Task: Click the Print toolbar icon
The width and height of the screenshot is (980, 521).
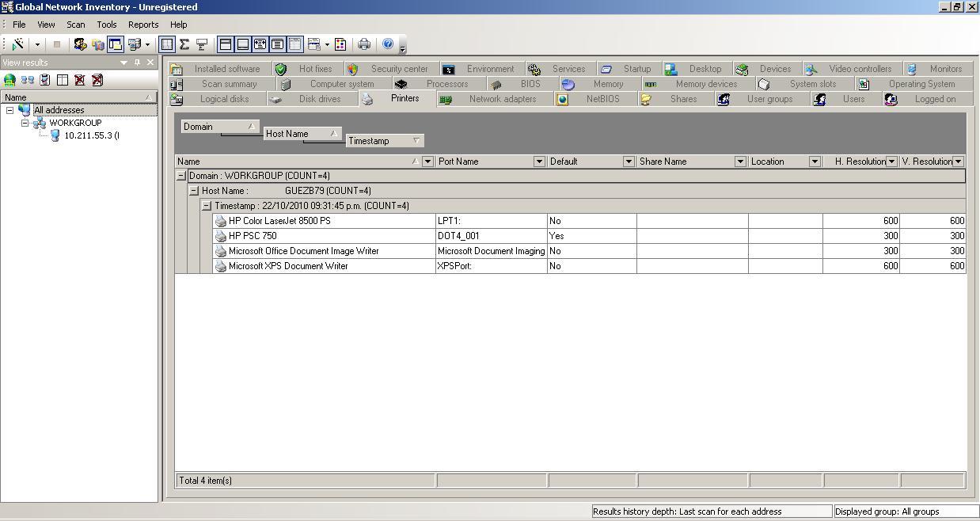Action: coord(364,44)
